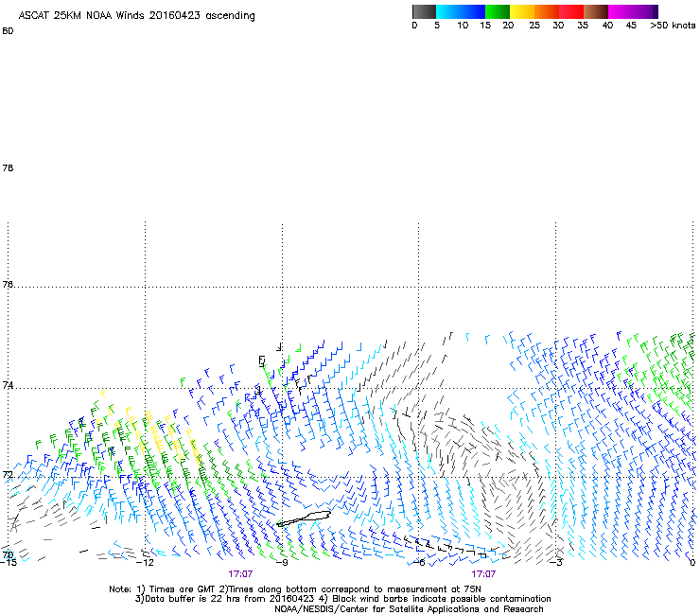Click the -9 longitude axis label
Viewport: 700px width, 615px height.
282,563
